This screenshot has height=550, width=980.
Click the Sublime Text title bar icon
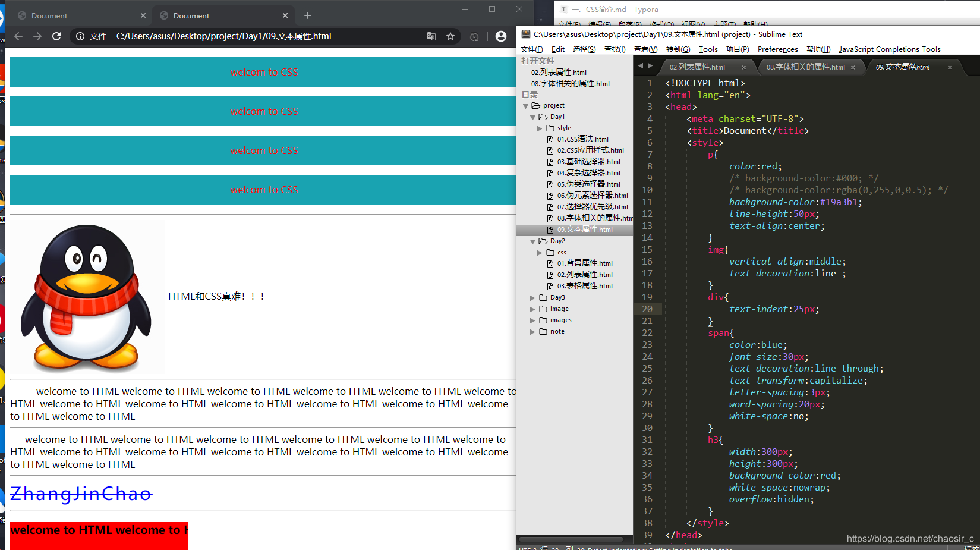pyautogui.click(x=526, y=34)
